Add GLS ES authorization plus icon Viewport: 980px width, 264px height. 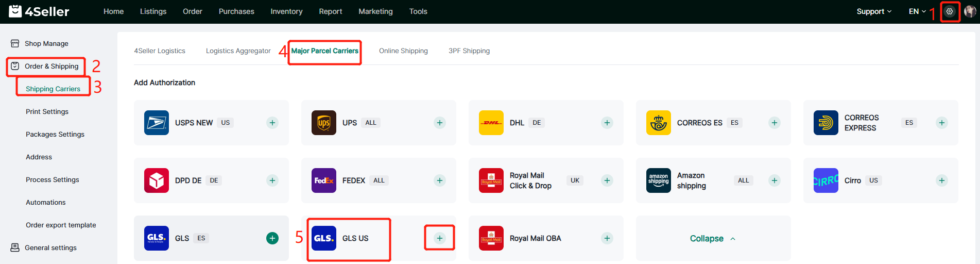click(272, 238)
